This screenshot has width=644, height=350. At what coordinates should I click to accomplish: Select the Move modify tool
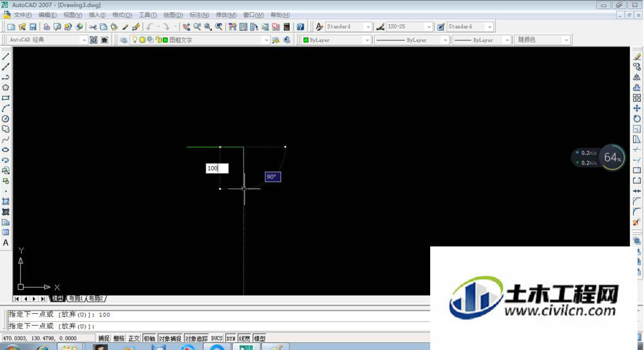637,108
